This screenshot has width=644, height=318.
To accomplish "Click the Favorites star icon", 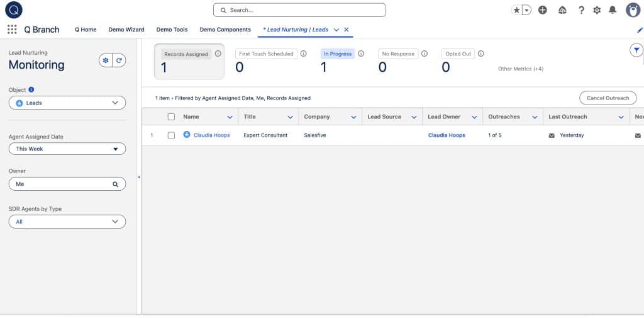I will (x=516, y=10).
